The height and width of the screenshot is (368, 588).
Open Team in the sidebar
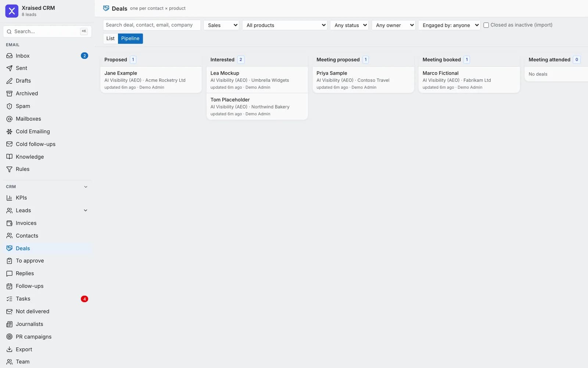tap(47, 362)
